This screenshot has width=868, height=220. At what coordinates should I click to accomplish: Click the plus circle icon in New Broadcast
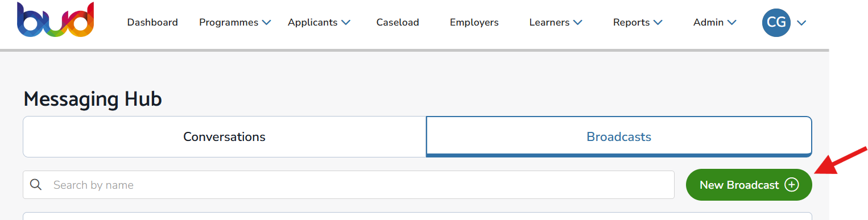[x=792, y=185]
